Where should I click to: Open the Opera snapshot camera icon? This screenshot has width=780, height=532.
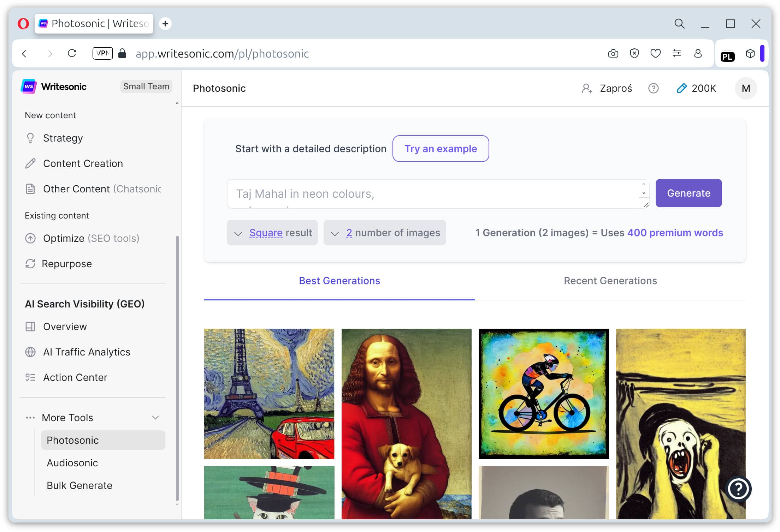[613, 54]
